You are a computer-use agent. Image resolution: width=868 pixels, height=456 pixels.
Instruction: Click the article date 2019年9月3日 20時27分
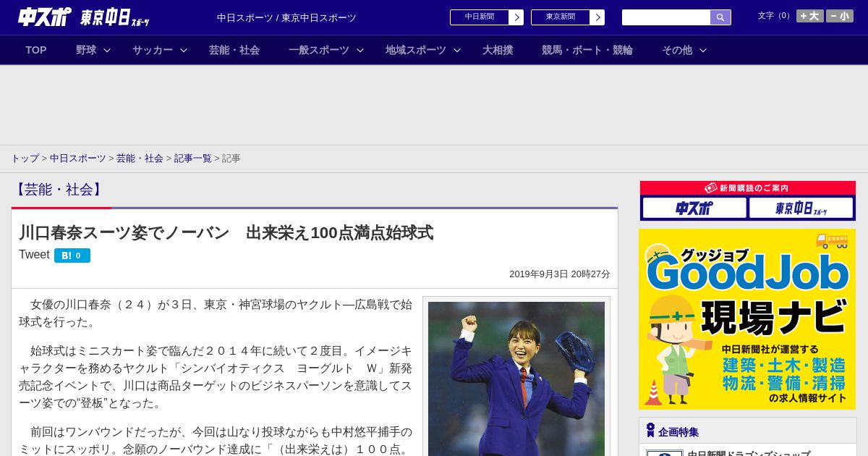coord(560,274)
